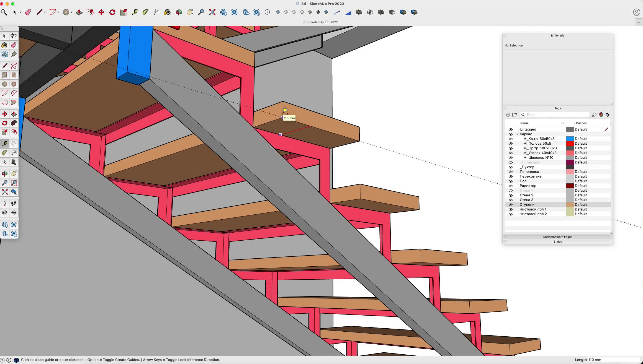
Task: Click the tags Filter search field
Action: 557,115
